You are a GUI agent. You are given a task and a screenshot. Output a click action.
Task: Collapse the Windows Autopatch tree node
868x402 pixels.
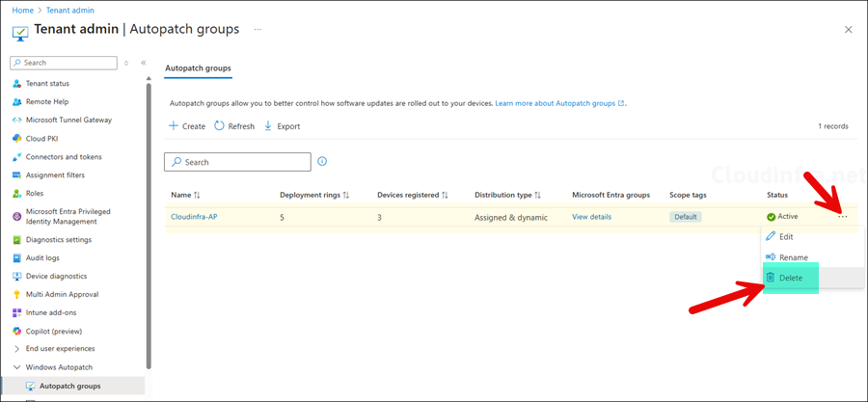17,367
